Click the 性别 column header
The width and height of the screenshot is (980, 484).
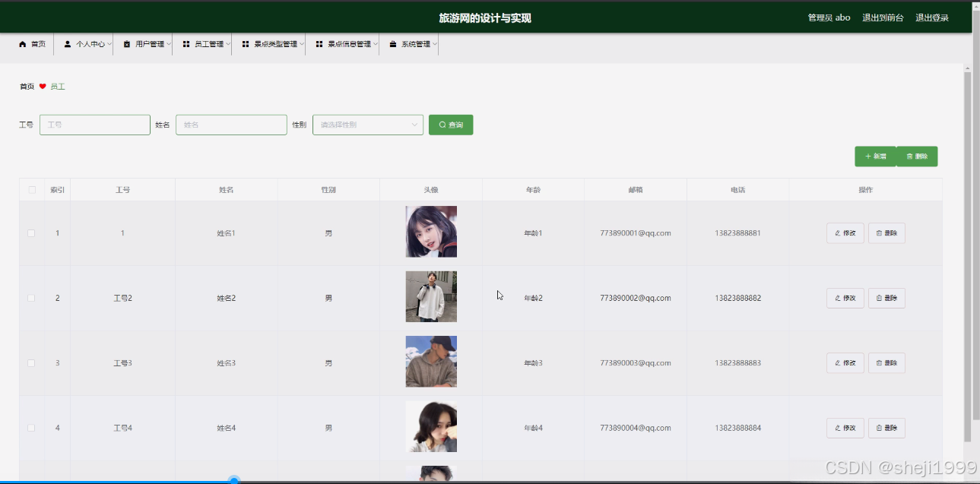coord(328,190)
